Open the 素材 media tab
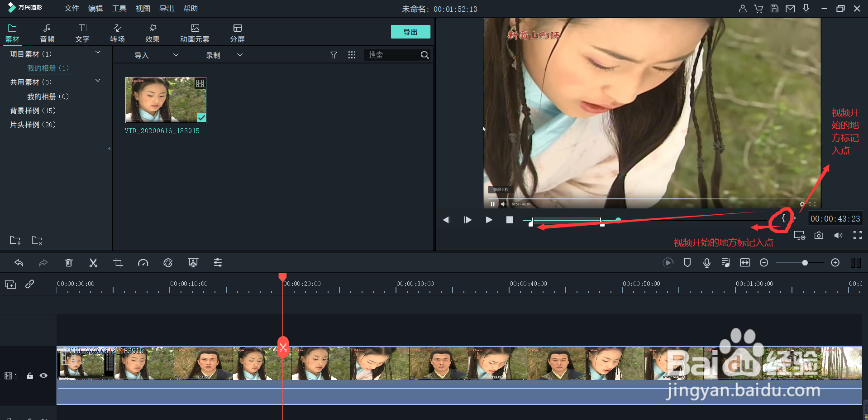 pos(12,34)
